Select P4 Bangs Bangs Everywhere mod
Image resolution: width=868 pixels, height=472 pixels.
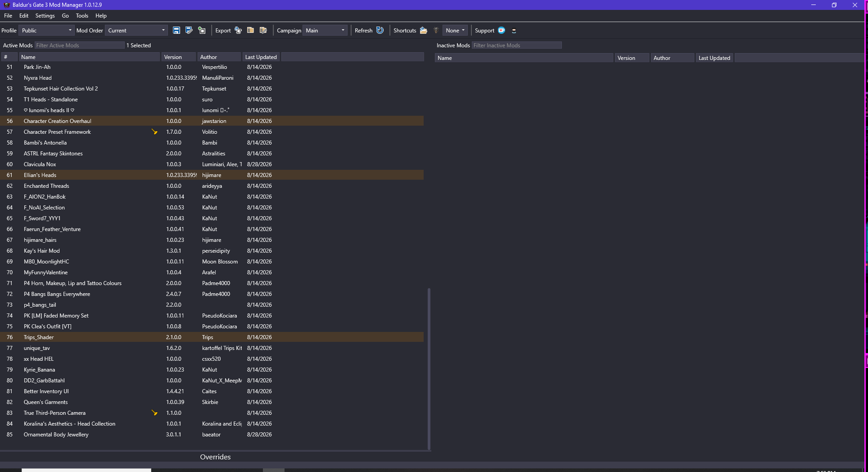[x=57, y=294]
